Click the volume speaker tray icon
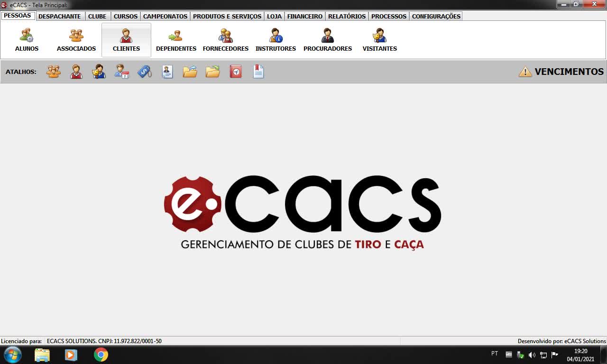 [x=532, y=355]
